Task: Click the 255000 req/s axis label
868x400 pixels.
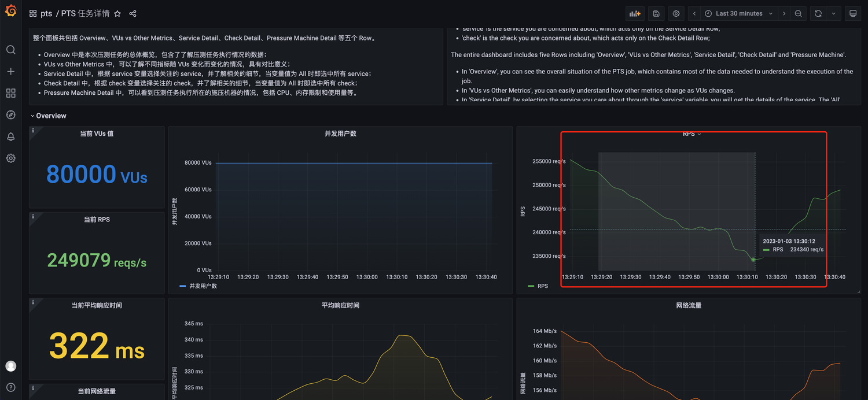Action: (x=549, y=161)
